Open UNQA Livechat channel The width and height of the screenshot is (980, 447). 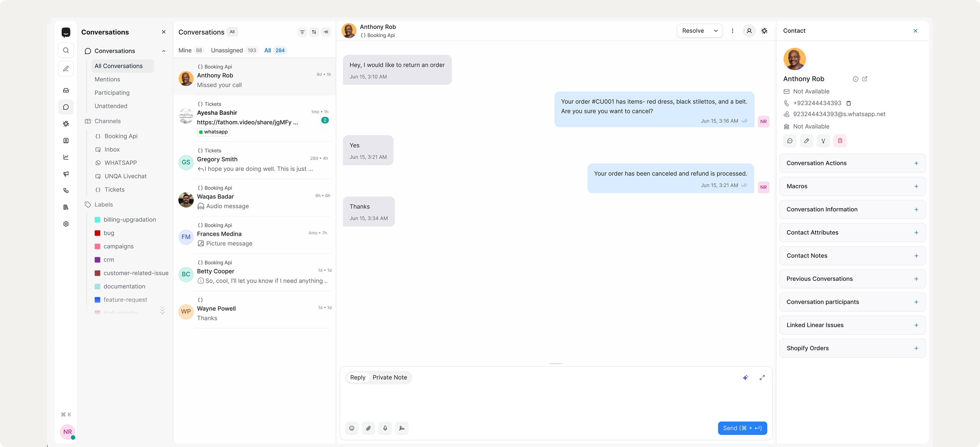pos(125,176)
